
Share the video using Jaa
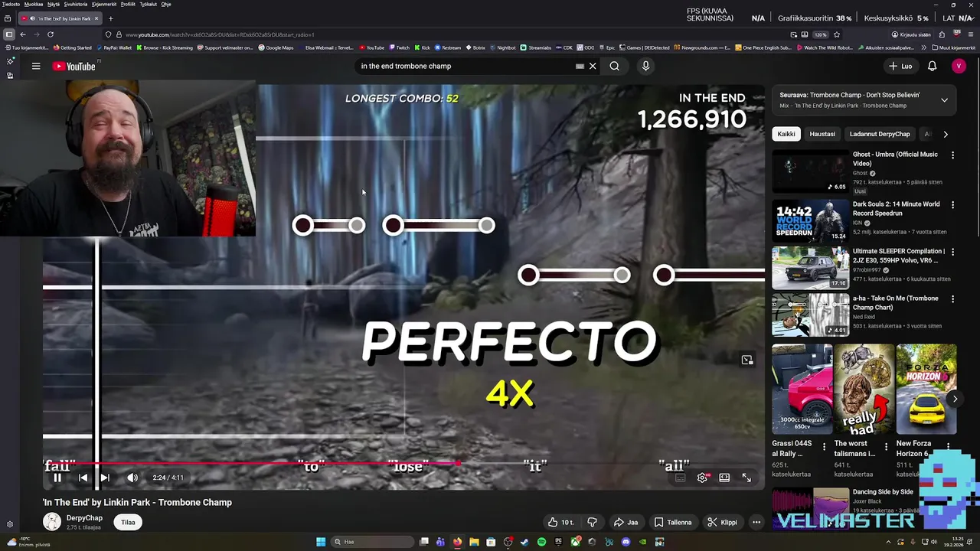(x=626, y=523)
